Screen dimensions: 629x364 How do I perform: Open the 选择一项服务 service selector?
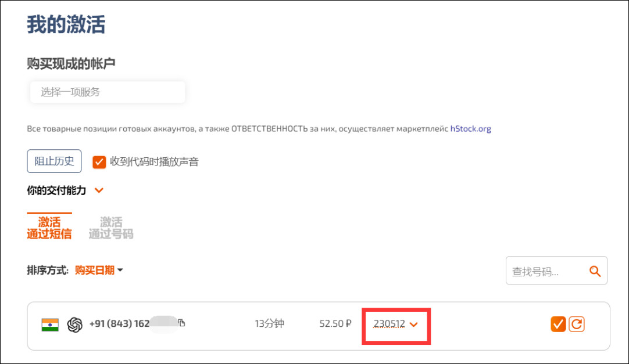click(x=108, y=92)
